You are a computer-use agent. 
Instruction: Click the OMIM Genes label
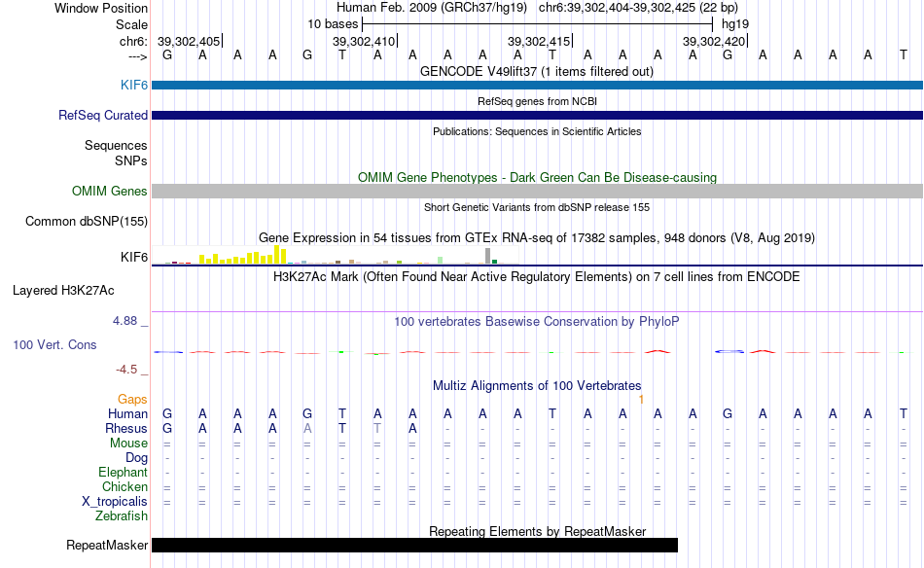109,191
